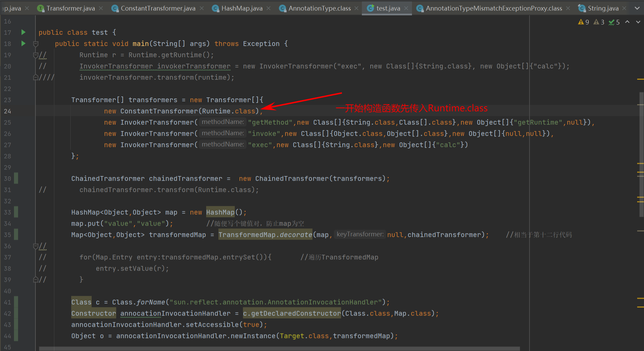Click the setAccessible call on line 43
Image resolution: width=644 pixels, height=351 pixels.
[212, 324]
